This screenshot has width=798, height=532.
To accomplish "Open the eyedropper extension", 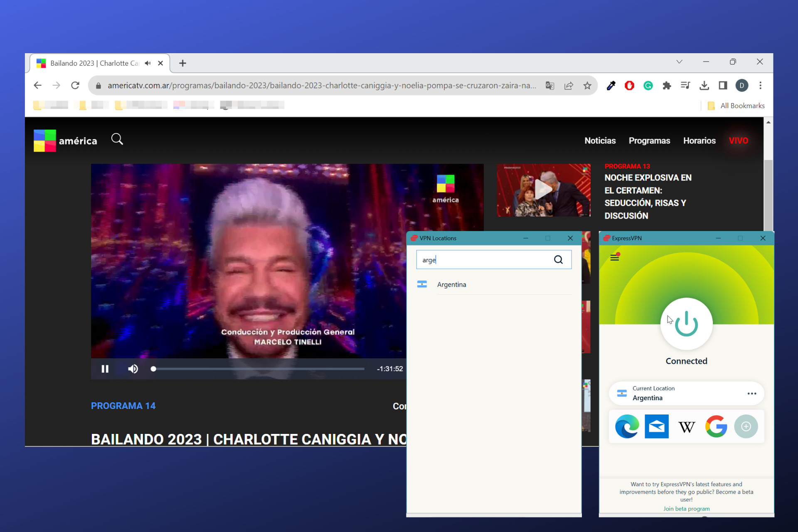I will (611, 86).
